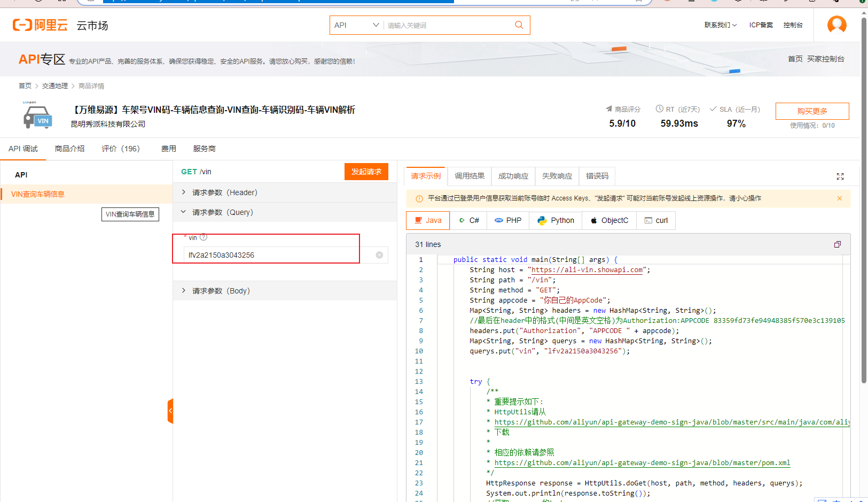
Task: Click the 59.93ms RT value
Action: pos(679,123)
